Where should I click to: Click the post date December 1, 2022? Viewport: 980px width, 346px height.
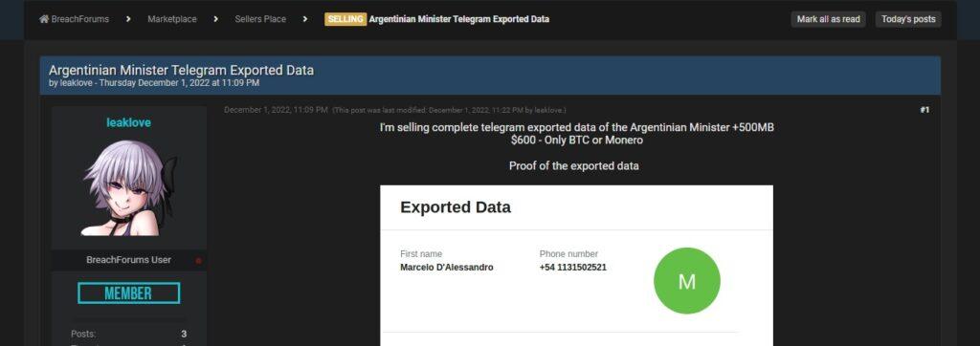(x=276, y=110)
